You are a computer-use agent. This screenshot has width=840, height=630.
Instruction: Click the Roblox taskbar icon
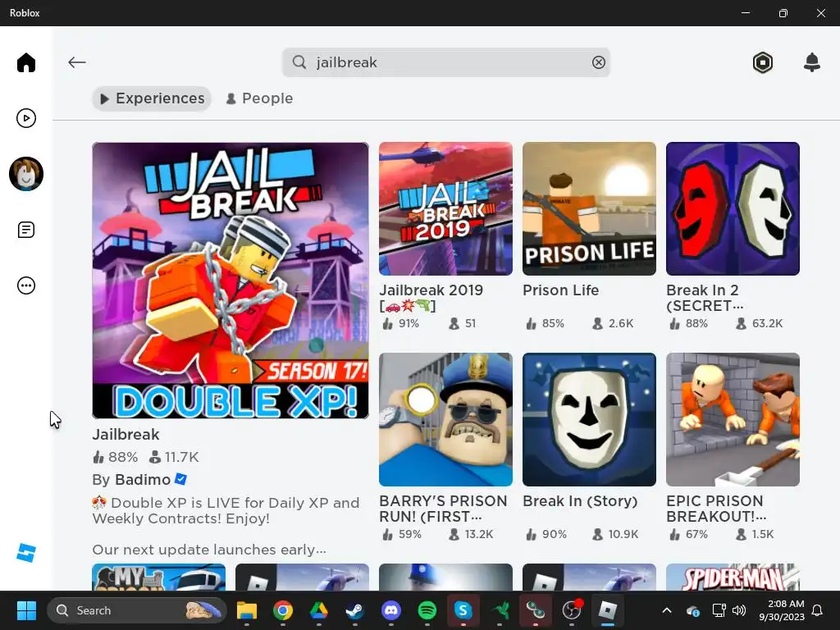(608, 610)
